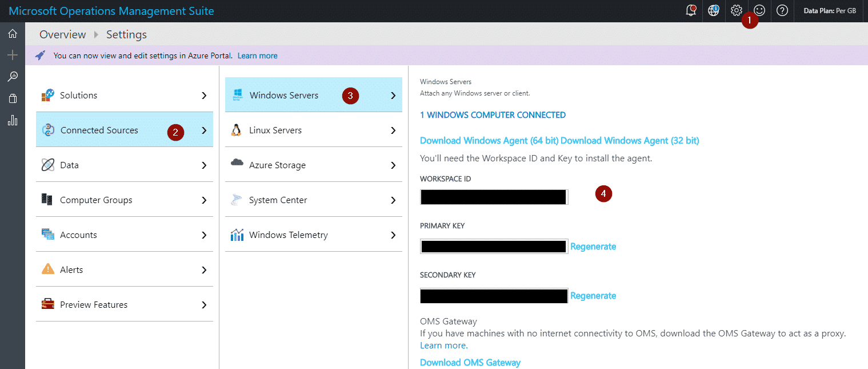The image size is (868, 369).
Task: Regenerate the primary key
Action: 593,247
